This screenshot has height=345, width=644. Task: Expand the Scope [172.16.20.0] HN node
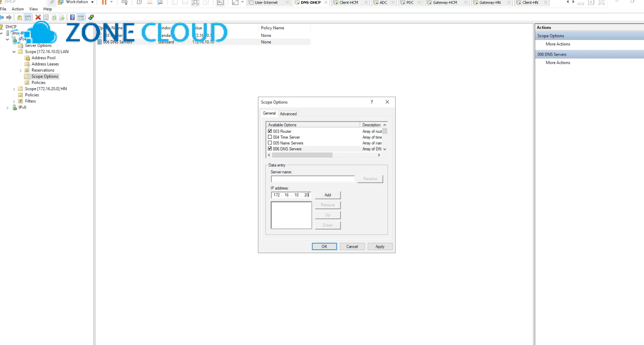tap(14, 89)
